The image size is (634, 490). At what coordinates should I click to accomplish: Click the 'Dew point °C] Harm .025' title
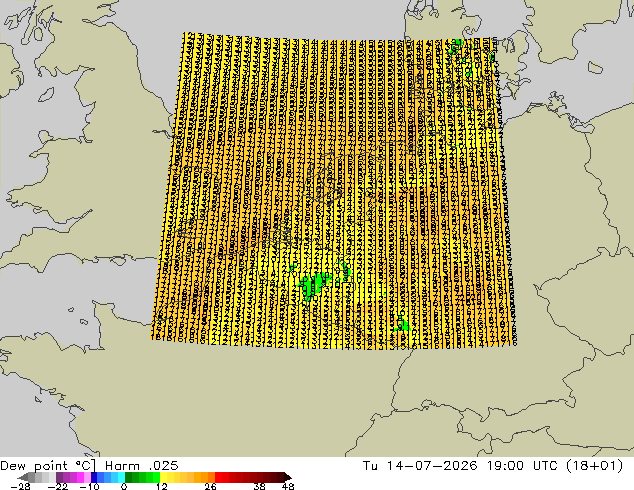click(x=89, y=466)
